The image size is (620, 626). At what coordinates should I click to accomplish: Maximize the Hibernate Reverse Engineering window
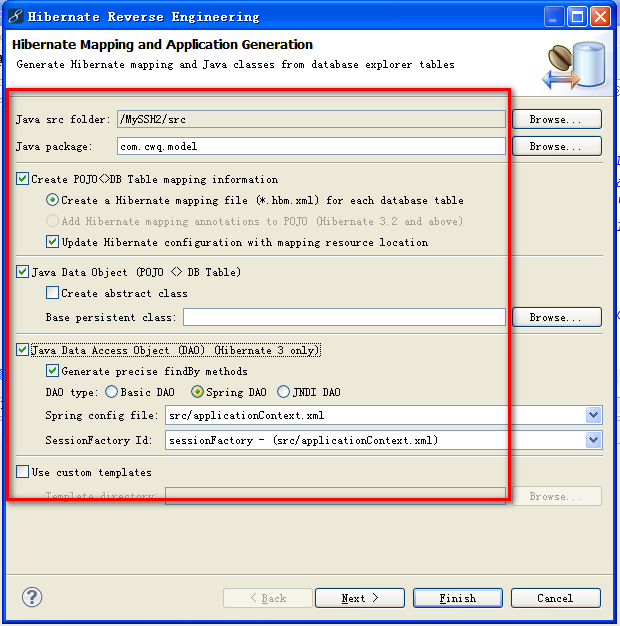[577, 17]
